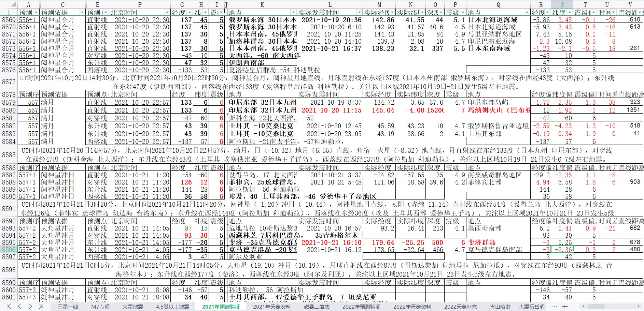644x311 pixels.
Task: Open the 火山喷发 sheet tab
Action: (500, 307)
